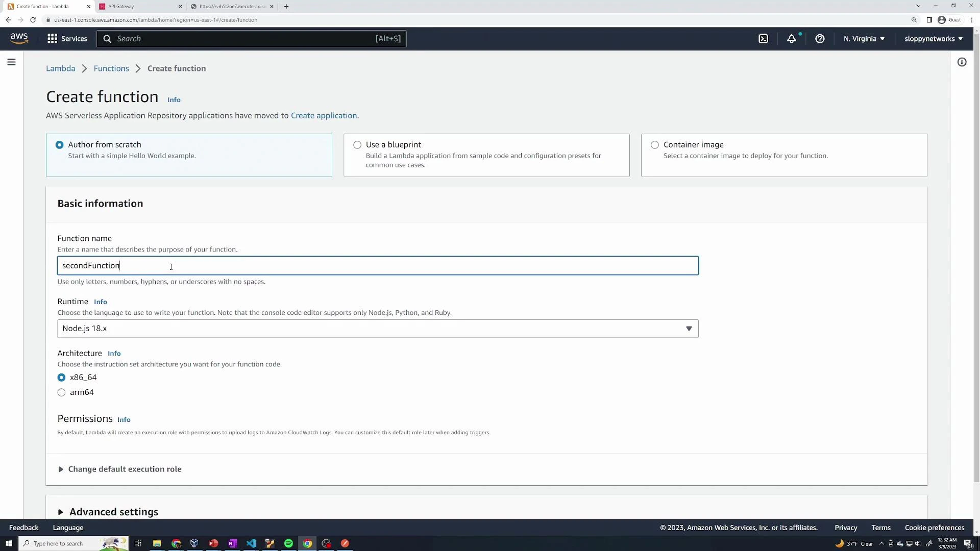Open the hamburger navigation menu icon

(x=11, y=62)
